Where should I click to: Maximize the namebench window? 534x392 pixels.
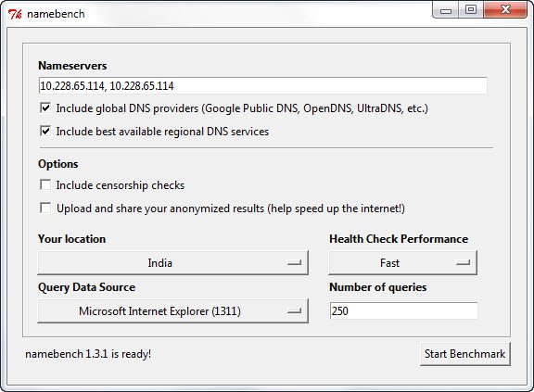tap(471, 10)
